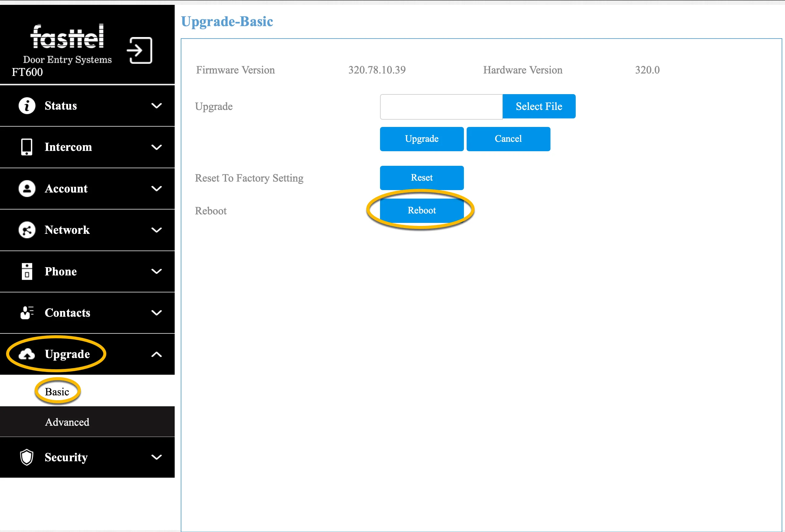Expand the Account menu chevron
Screen dimensions: 785x532
pos(156,188)
